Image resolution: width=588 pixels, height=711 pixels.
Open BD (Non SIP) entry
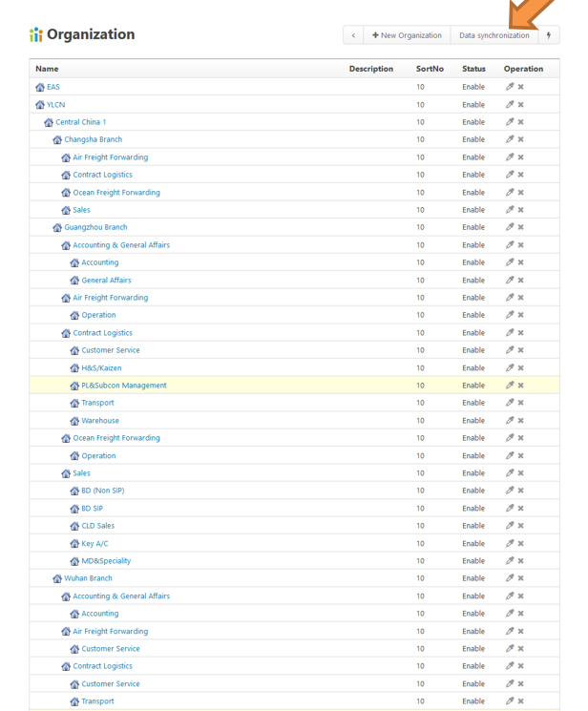pos(103,491)
